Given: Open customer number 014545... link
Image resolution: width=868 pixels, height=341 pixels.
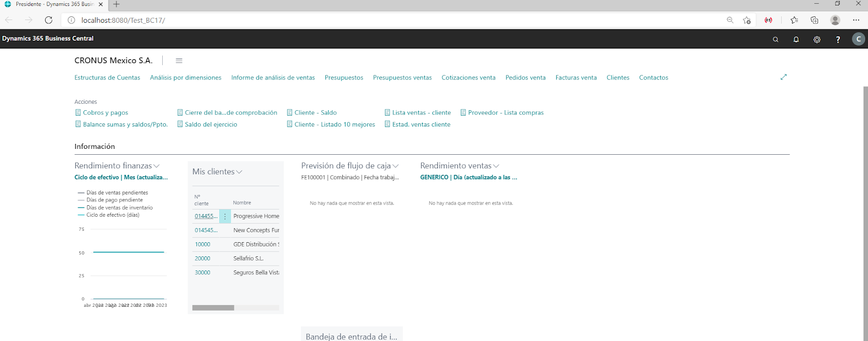Looking at the screenshot, I should 206,230.
